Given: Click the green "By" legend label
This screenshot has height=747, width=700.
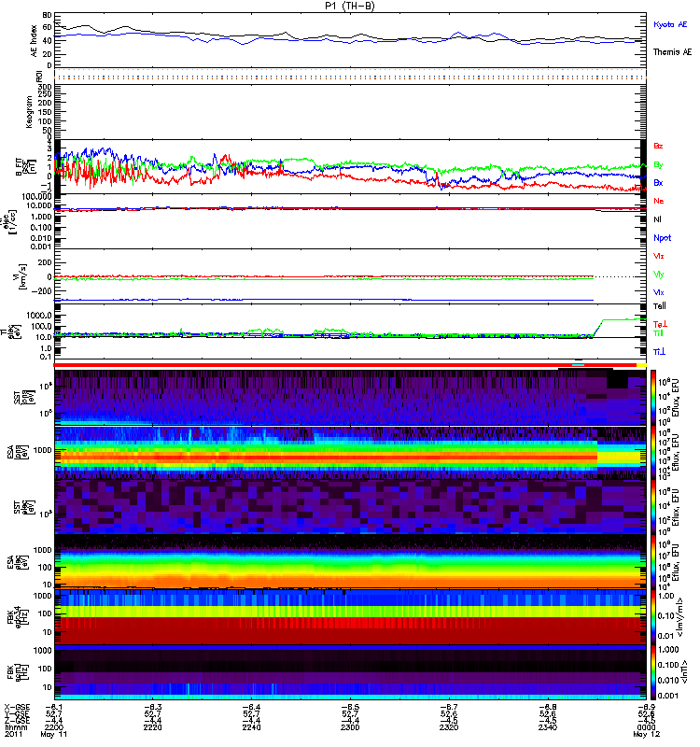Looking at the screenshot, I should pos(658,165).
